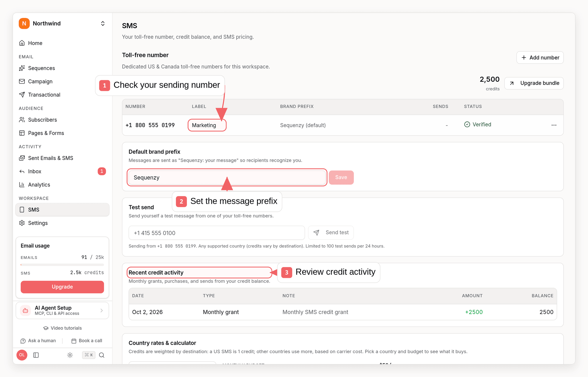The height and width of the screenshot is (377, 588).
Task: Click the test send phone number field
Action: 217,233
